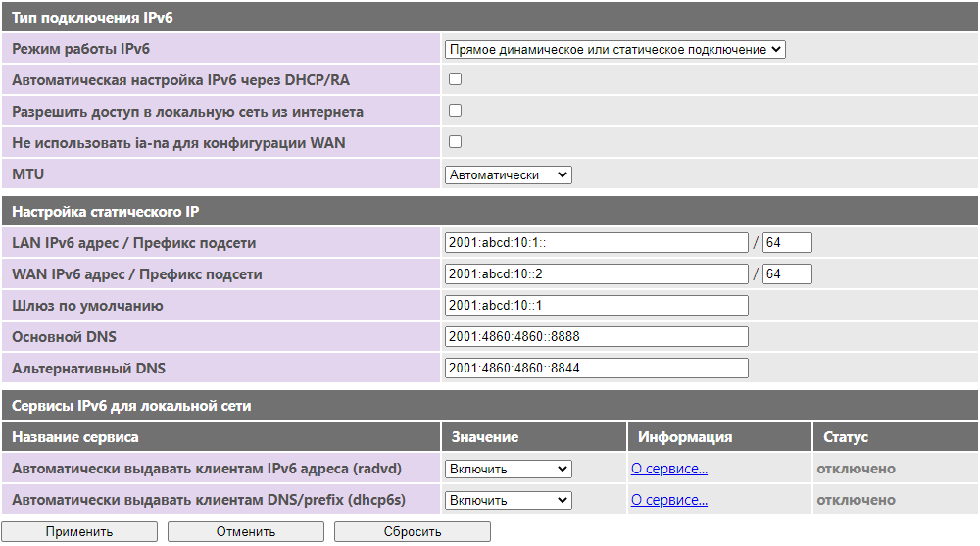Focus the WAN IPv6 address field
This screenshot has height=546, width=980.
point(596,273)
